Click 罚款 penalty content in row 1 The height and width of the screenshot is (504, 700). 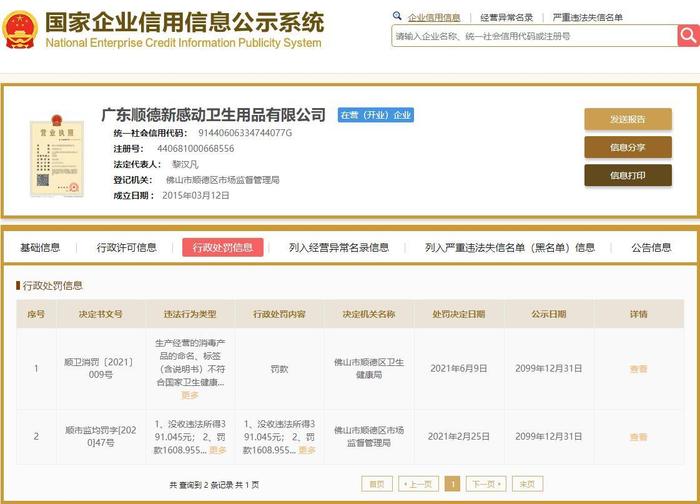click(x=279, y=369)
